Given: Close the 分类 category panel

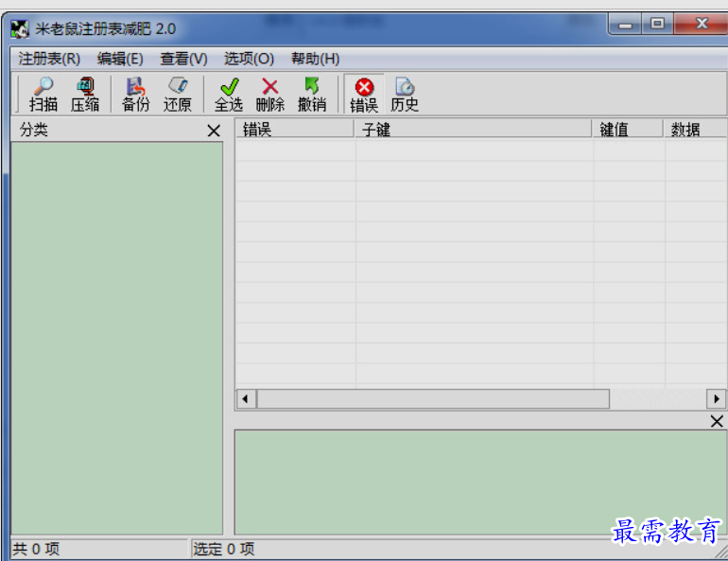Looking at the screenshot, I should [214, 131].
